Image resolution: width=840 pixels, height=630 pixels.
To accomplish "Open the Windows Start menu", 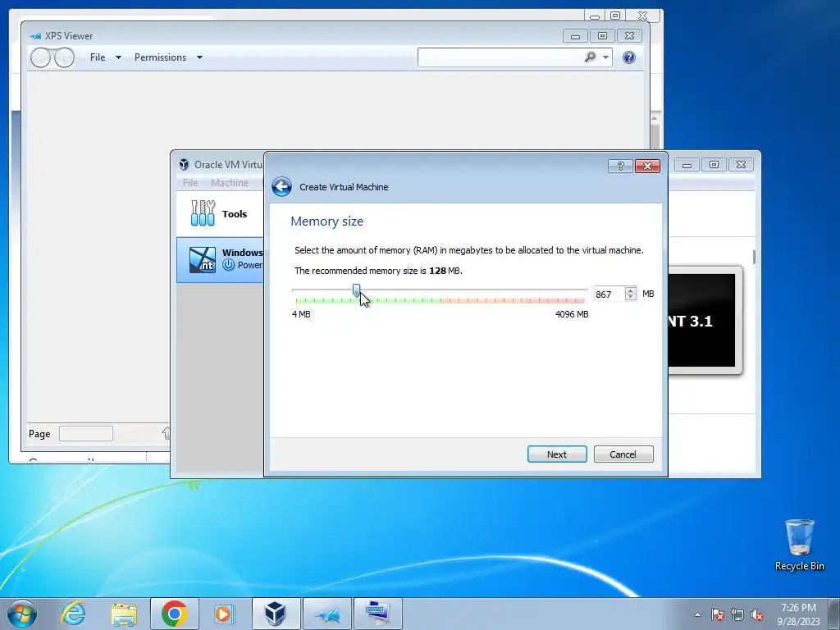I will click(22, 614).
